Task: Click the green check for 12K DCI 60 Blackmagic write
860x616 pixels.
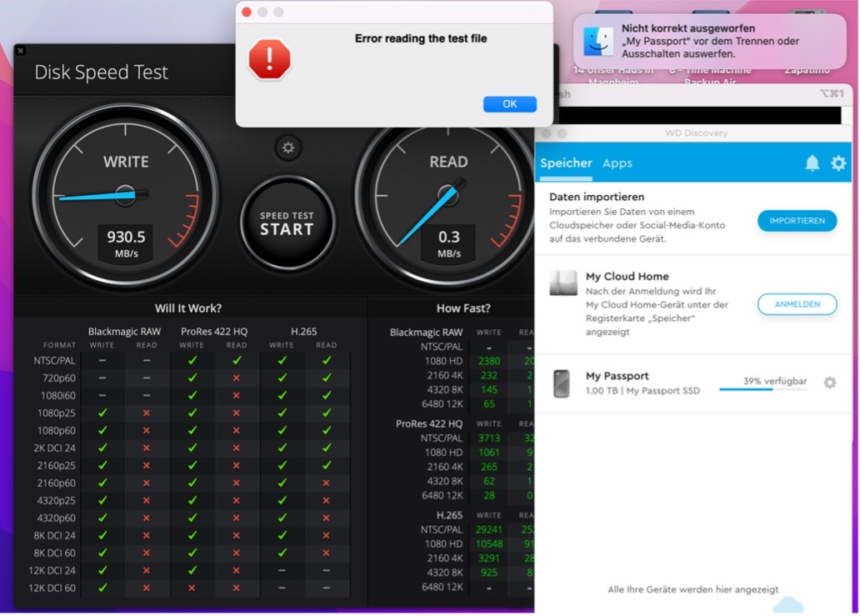Action: pyautogui.click(x=102, y=588)
